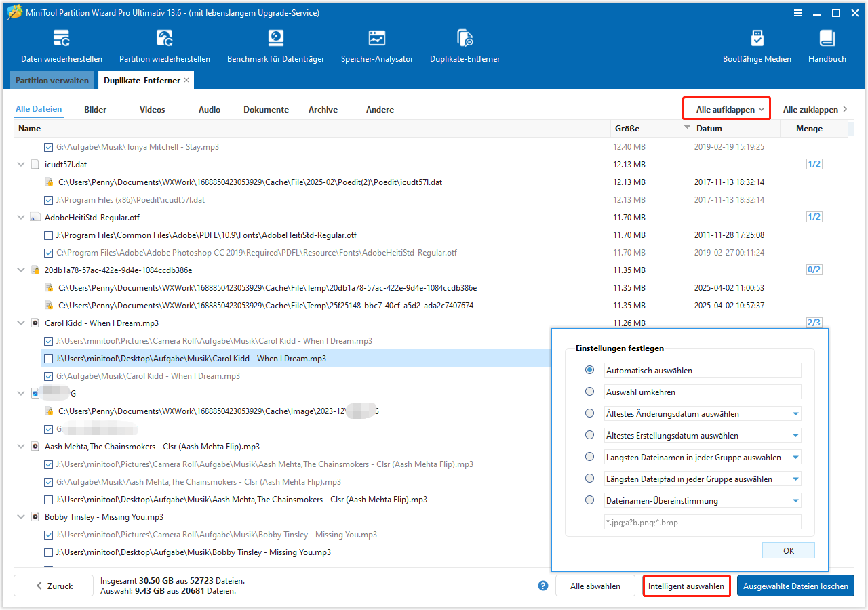Open dropdown arrow for Dateinamen-Übereinstimmung
This screenshot has height=610, width=868.
795,501
